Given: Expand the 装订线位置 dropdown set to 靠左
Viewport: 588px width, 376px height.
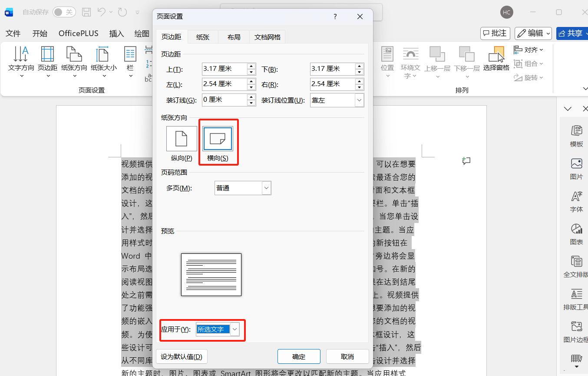Looking at the screenshot, I should pos(359,100).
